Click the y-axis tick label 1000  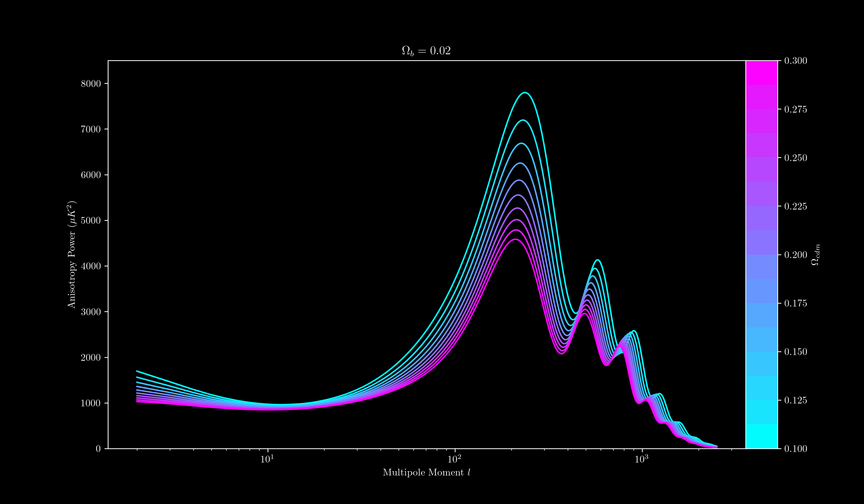[x=91, y=403]
